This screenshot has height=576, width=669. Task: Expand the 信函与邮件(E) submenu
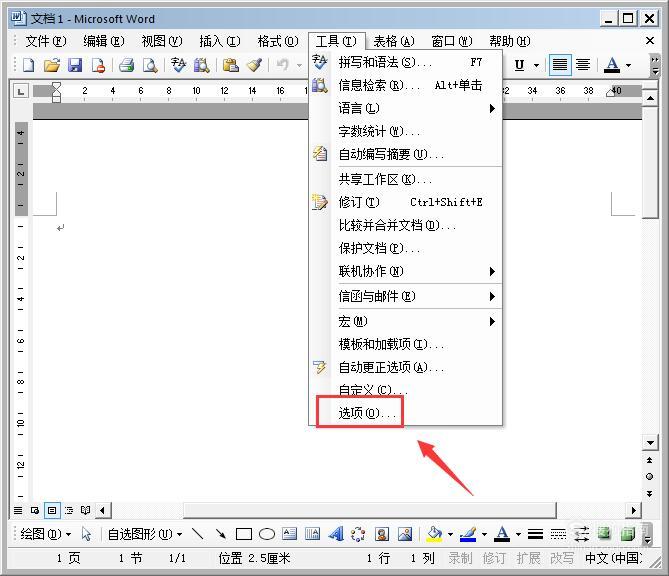tap(405, 296)
